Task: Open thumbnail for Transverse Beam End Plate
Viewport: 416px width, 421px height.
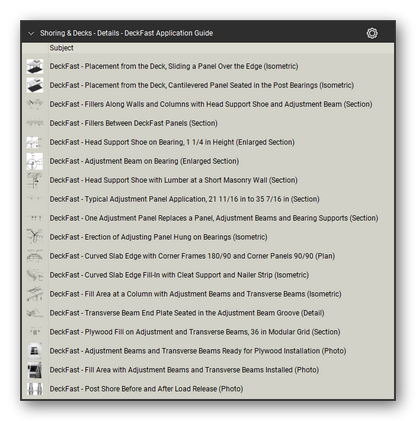Action: (35, 313)
